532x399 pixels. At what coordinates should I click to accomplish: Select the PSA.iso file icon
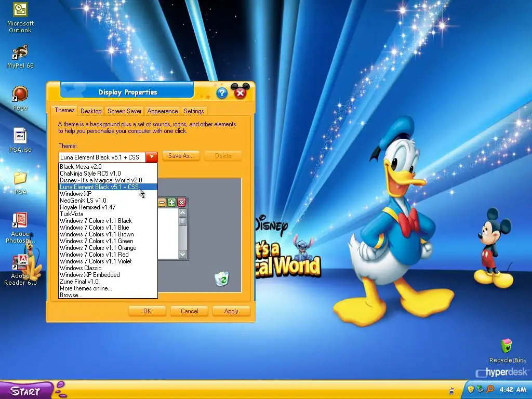[x=20, y=140]
